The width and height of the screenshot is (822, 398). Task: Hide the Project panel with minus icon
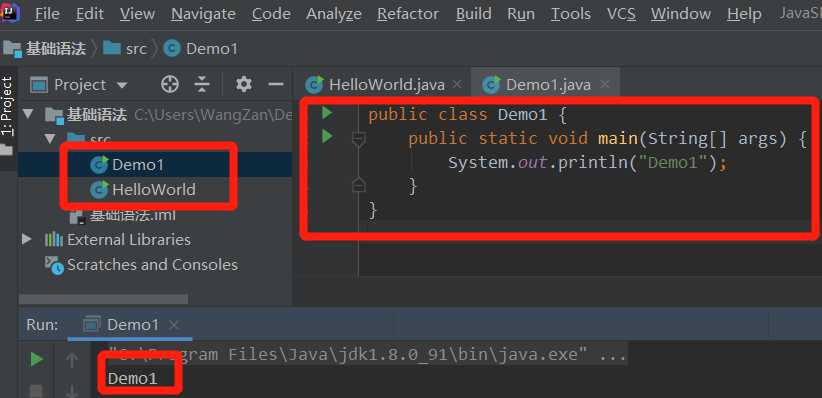click(276, 84)
